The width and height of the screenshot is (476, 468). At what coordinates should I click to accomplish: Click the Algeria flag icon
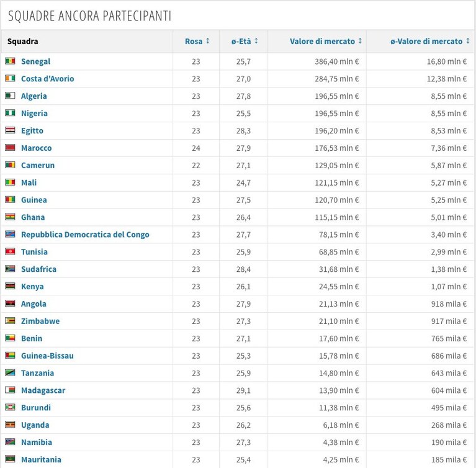[x=10, y=96]
